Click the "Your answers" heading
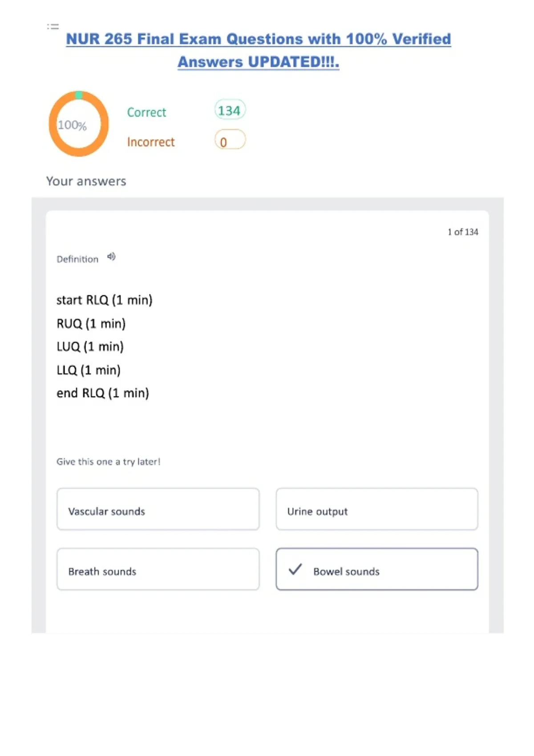This screenshot has width=534, height=756. [86, 181]
